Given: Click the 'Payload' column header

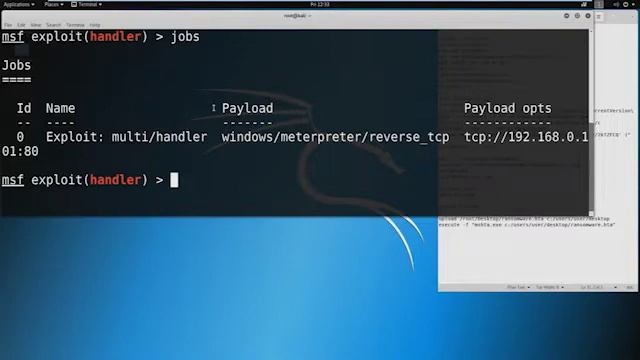Looking at the screenshot, I should [247, 108].
